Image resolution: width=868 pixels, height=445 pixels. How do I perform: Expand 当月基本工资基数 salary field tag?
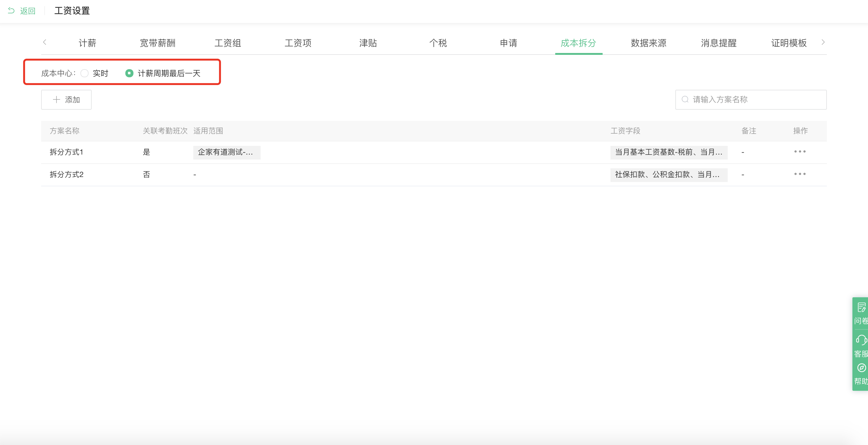click(668, 152)
